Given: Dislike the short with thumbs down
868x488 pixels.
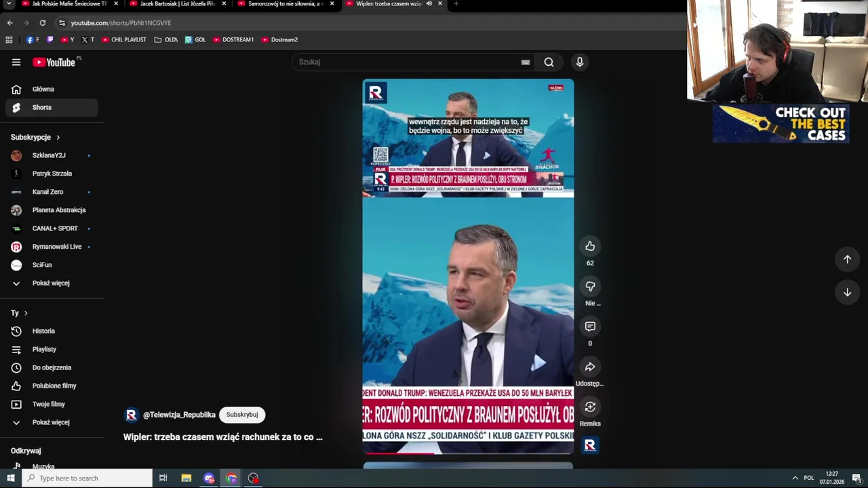Looking at the screenshot, I should click(590, 287).
